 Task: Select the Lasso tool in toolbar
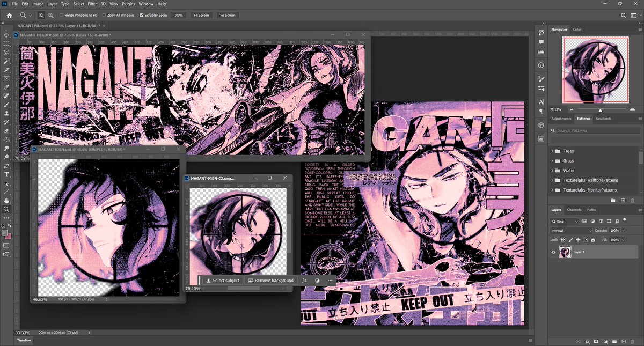[7, 51]
